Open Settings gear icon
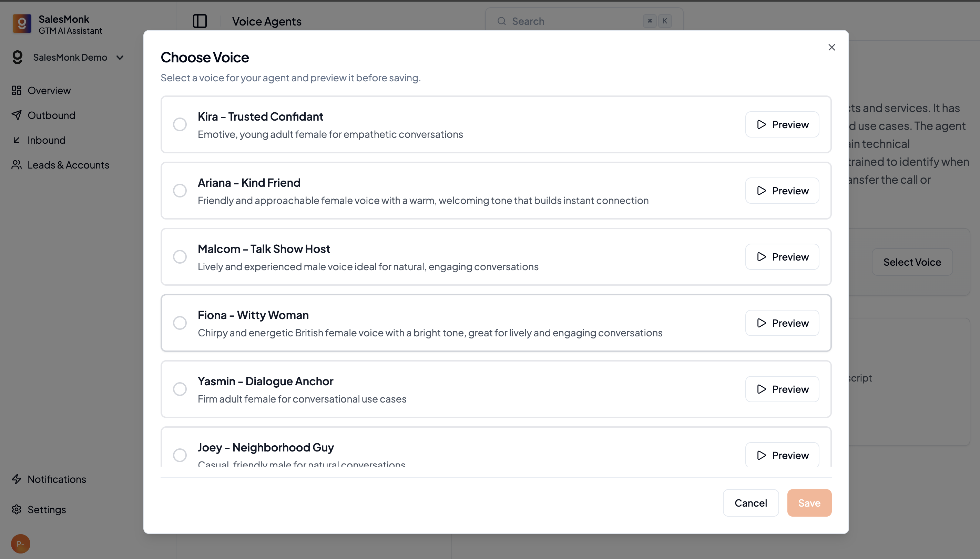 pos(17,509)
